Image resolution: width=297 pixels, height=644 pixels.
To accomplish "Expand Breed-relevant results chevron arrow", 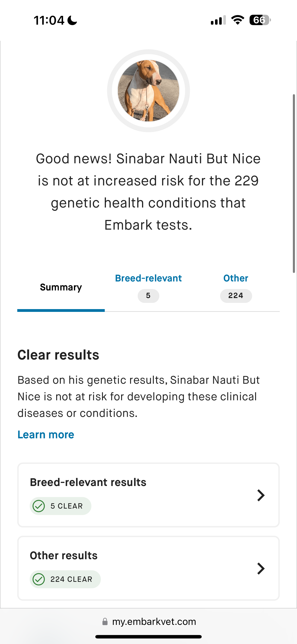I will (260, 495).
